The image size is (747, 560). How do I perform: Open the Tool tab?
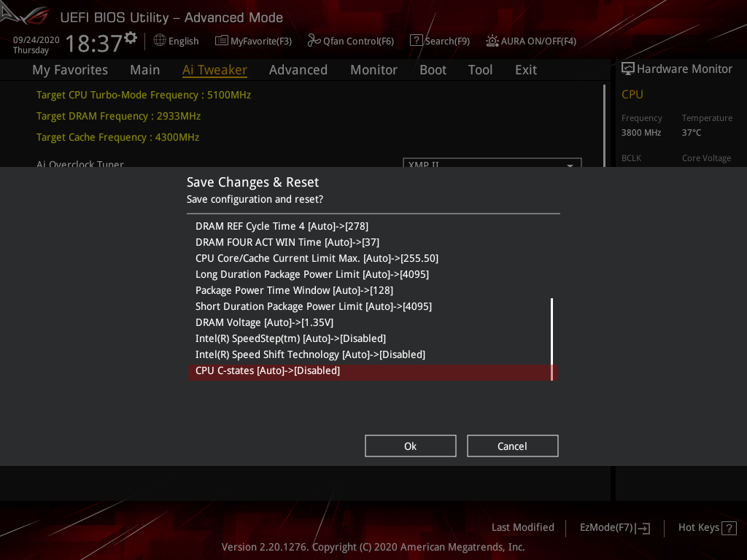click(480, 70)
